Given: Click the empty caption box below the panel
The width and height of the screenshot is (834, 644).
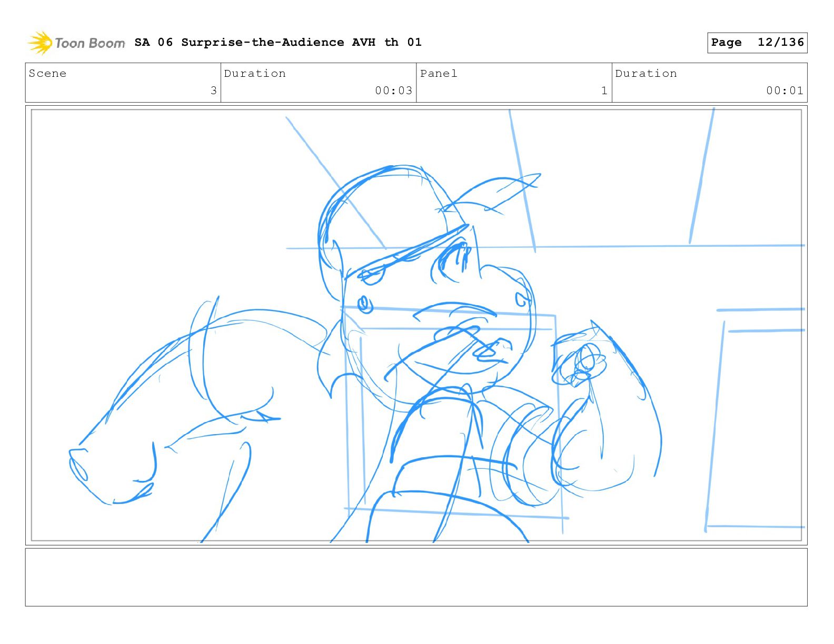Looking at the screenshot, I should [x=416, y=577].
